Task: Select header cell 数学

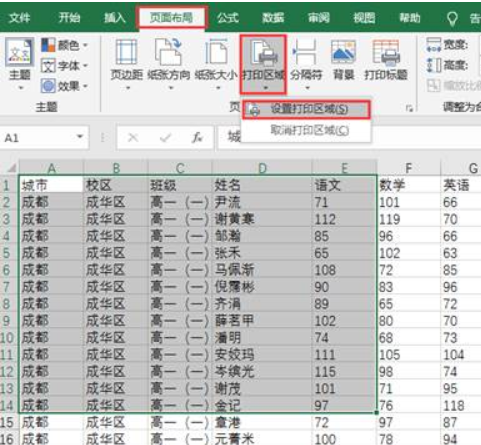Action: click(409, 185)
